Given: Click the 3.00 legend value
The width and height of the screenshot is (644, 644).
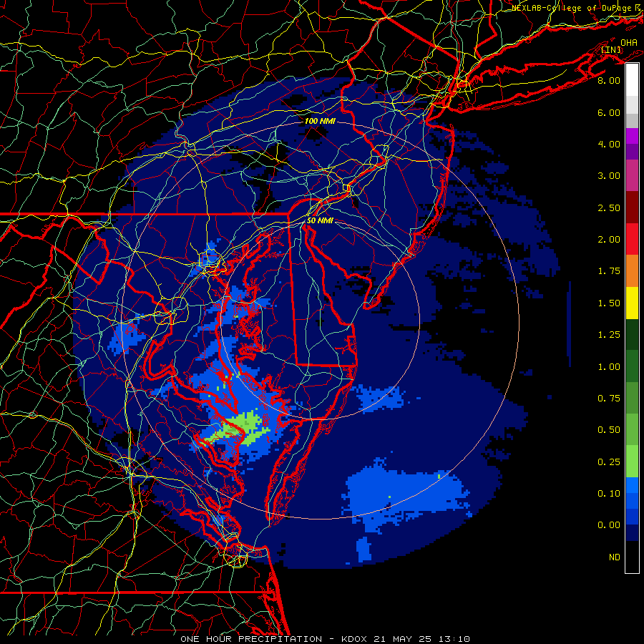Looking at the screenshot, I should click(x=609, y=176).
